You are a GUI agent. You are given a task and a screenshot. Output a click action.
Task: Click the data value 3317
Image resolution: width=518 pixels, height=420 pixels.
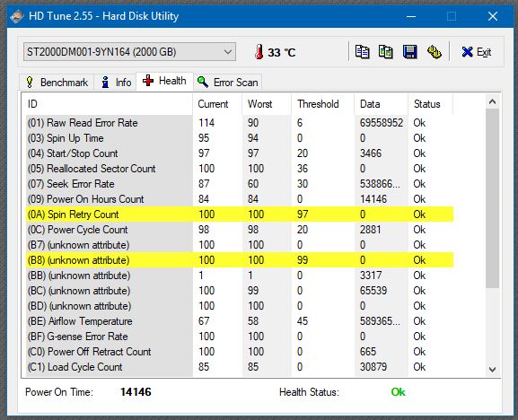(371, 276)
